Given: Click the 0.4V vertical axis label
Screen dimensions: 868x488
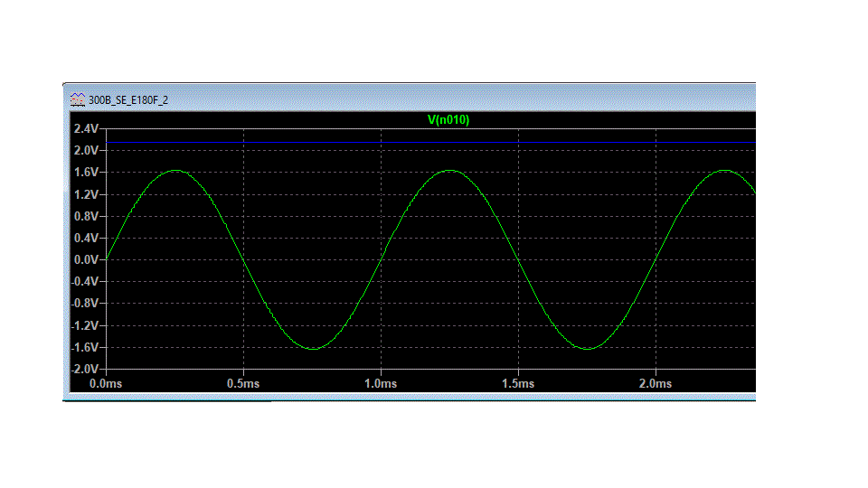Looking at the screenshot, I should 87,239.
